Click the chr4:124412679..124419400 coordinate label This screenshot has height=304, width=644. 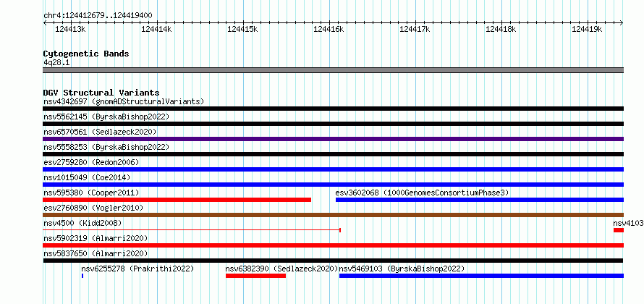coord(98,16)
